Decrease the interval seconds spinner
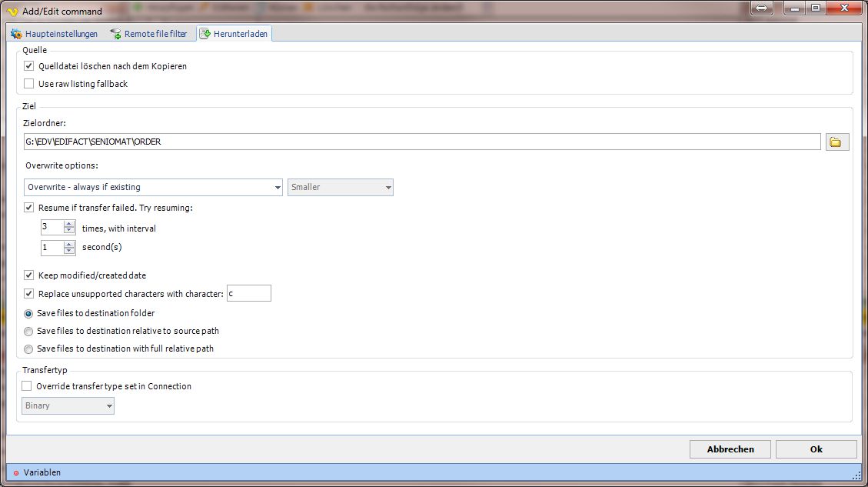868x487 pixels. pos(69,251)
